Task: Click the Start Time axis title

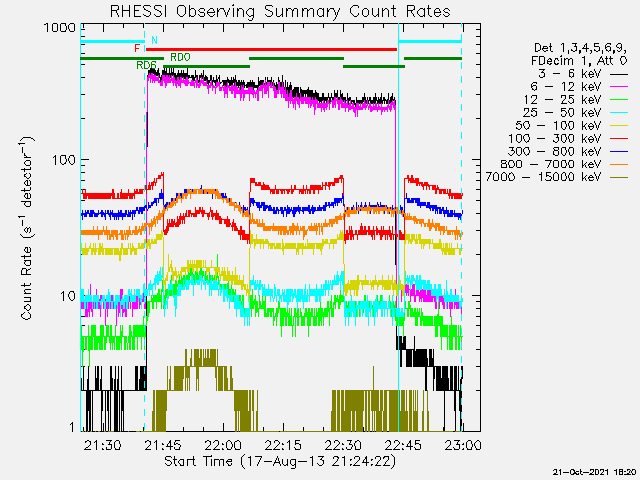Action: [280, 461]
